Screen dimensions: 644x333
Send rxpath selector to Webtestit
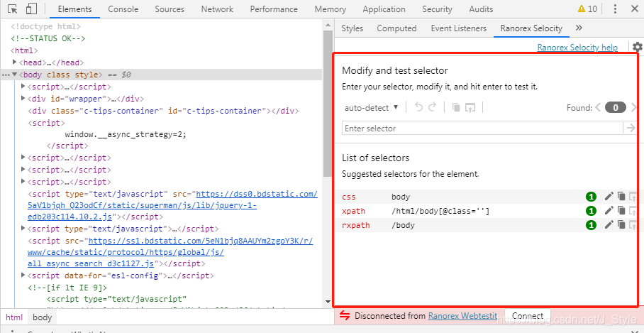click(x=633, y=225)
